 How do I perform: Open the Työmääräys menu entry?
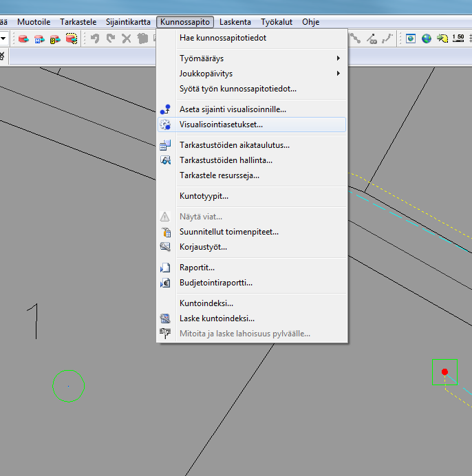(x=252, y=58)
